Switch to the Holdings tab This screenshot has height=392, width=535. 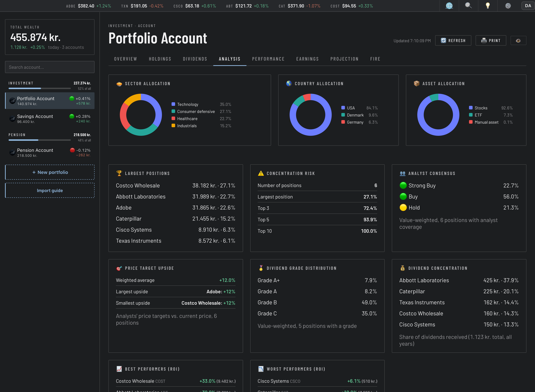click(160, 59)
